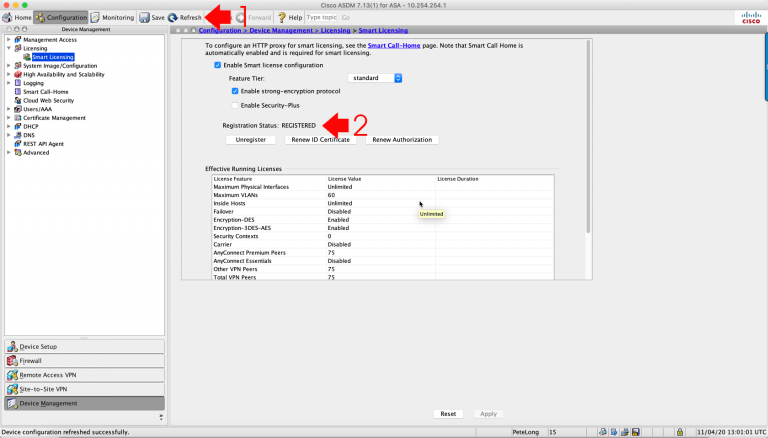Click the padlock icon in status bar
This screenshot has height=438, width=768.
[x=679, y=432]
